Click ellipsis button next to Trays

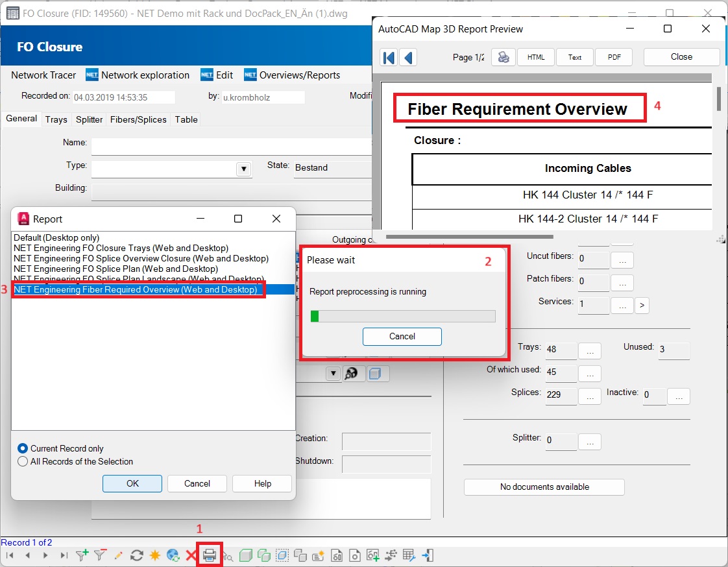point(590,351)
